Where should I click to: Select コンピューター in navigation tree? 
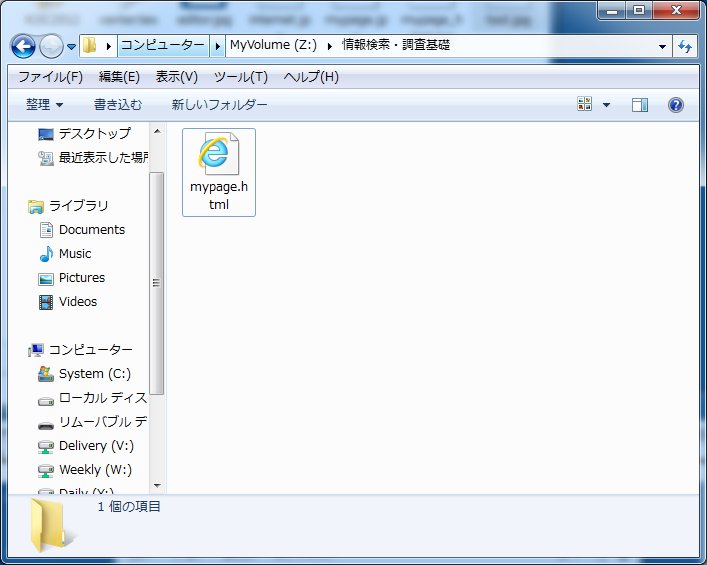(90, 349)
